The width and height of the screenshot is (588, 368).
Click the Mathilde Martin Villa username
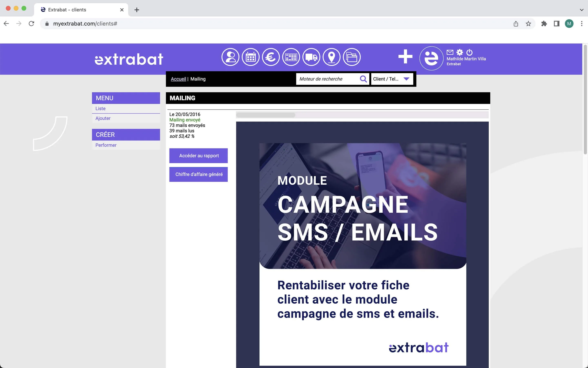466,59
